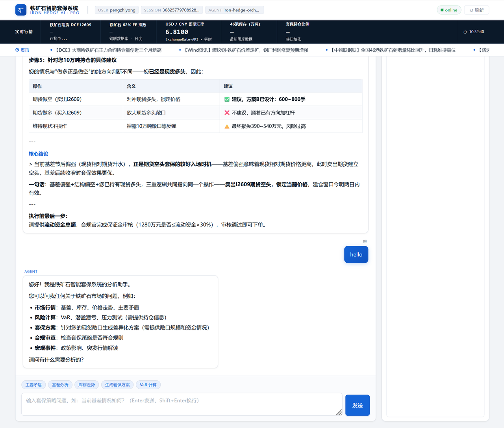Select the 基差分析 quick prompt chip
Viewport: 504px width, 428px height.
(60, 385)
